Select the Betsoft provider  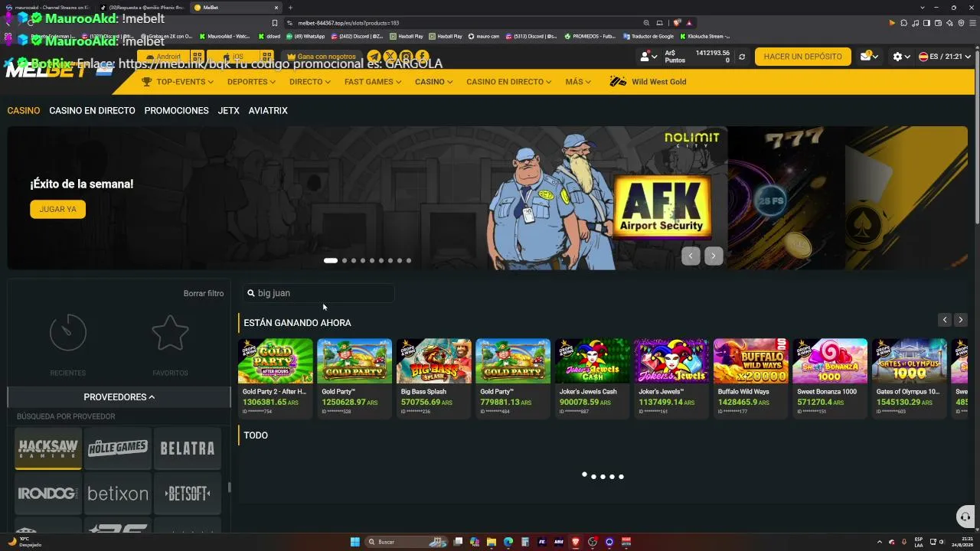click(188, 494)
